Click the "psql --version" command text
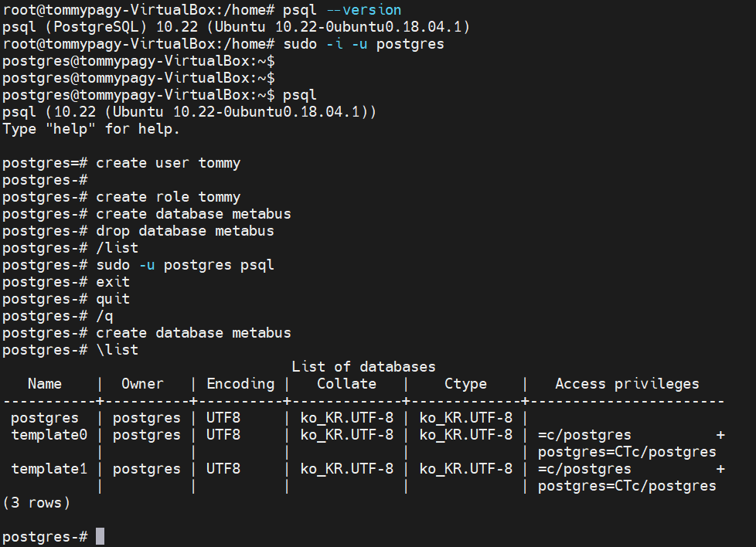The height and width of the screenshot is (547, 756). click(x=342, y=10)
